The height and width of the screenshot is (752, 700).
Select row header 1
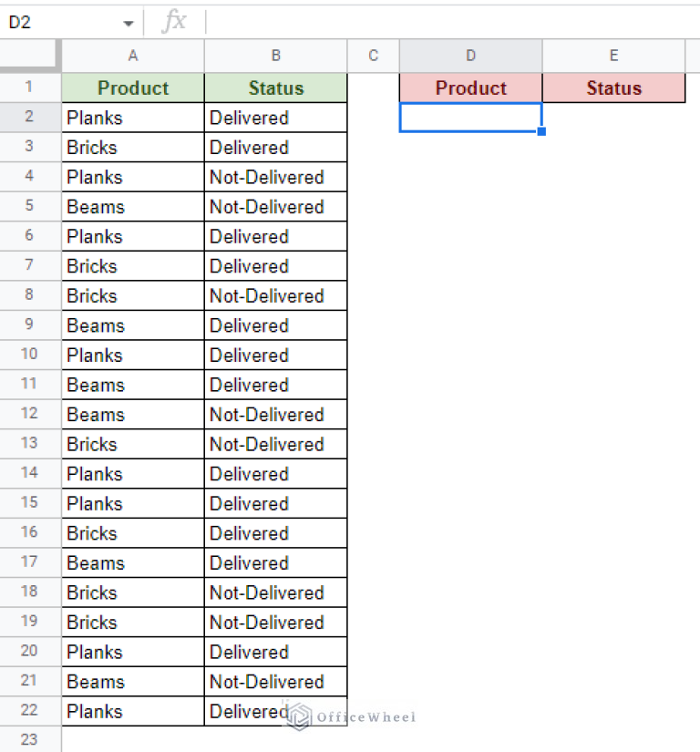coord(29,88)
